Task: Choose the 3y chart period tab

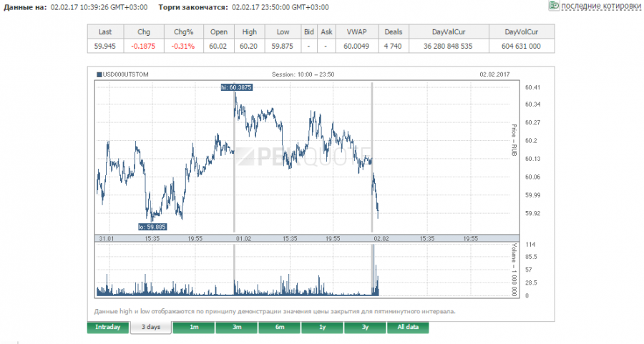Action: 365,328
